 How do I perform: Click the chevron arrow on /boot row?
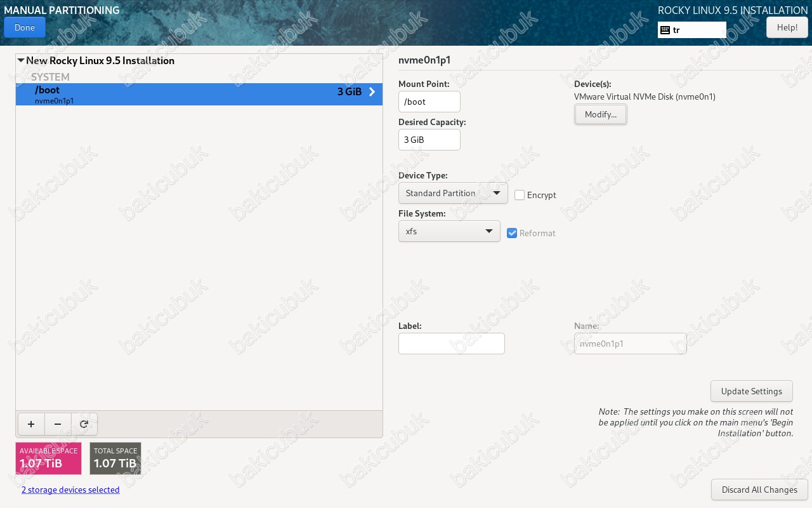pyautogui.click(x=372, y=92)
